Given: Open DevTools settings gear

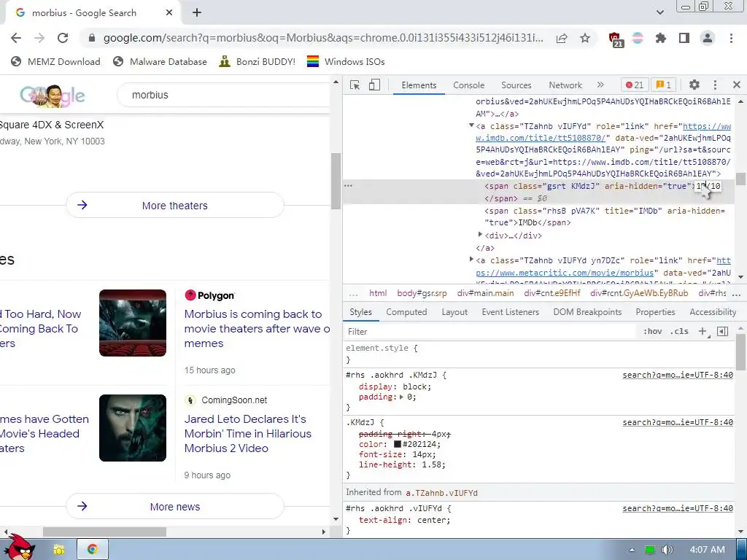Looking at the screenshot, I should [694, 85].
